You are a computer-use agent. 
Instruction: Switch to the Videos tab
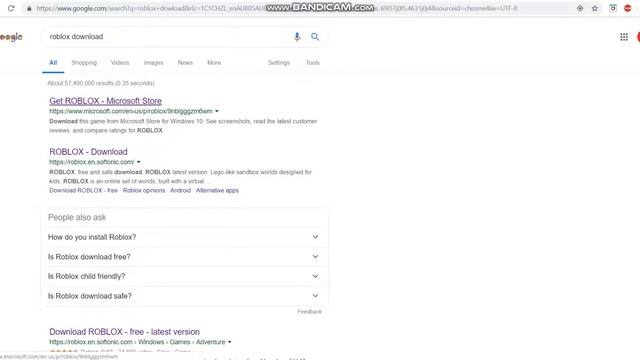tap(120, 63)
